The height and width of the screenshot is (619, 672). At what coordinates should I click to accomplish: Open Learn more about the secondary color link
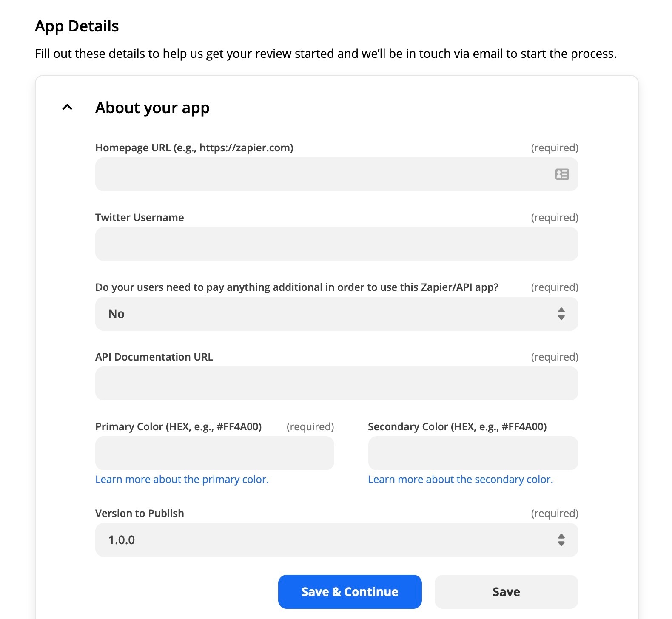(461, 480)
